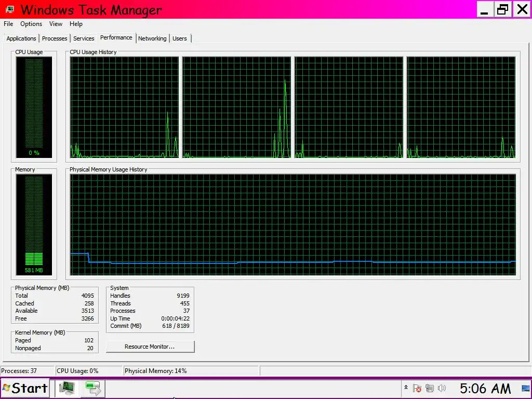The image size is (532, 399).
Task: Switch to the Users tab
Action: (x=180, y=38)
